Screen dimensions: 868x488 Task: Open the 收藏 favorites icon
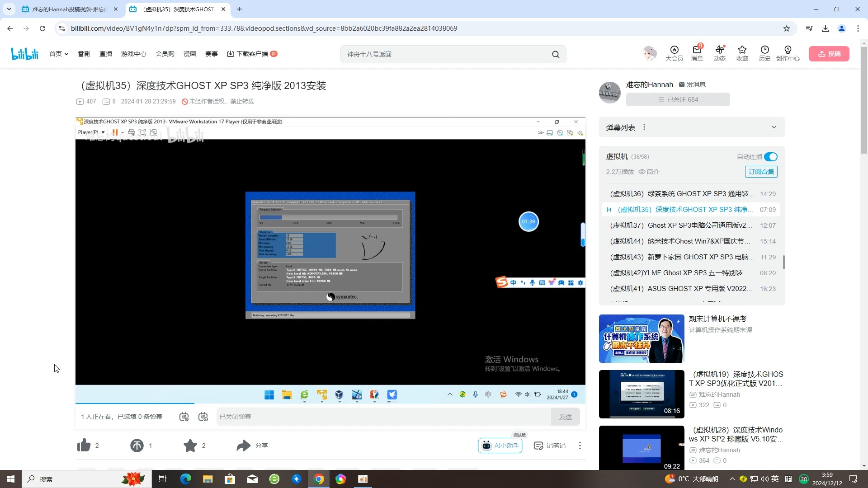[742, 53]
